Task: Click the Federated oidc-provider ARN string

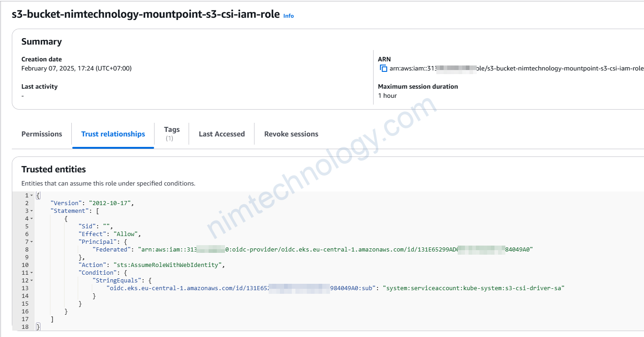Action: pos(332,250)
